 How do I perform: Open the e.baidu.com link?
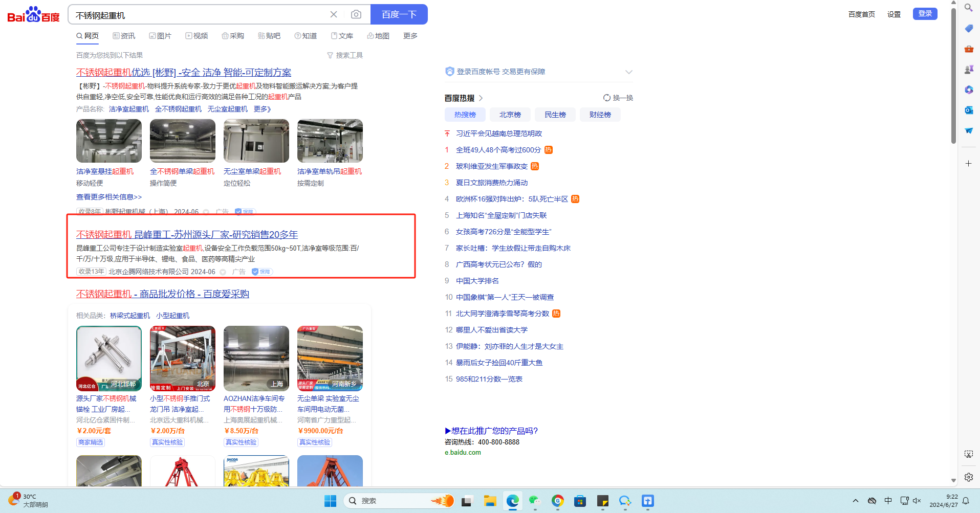click(463, 453)
